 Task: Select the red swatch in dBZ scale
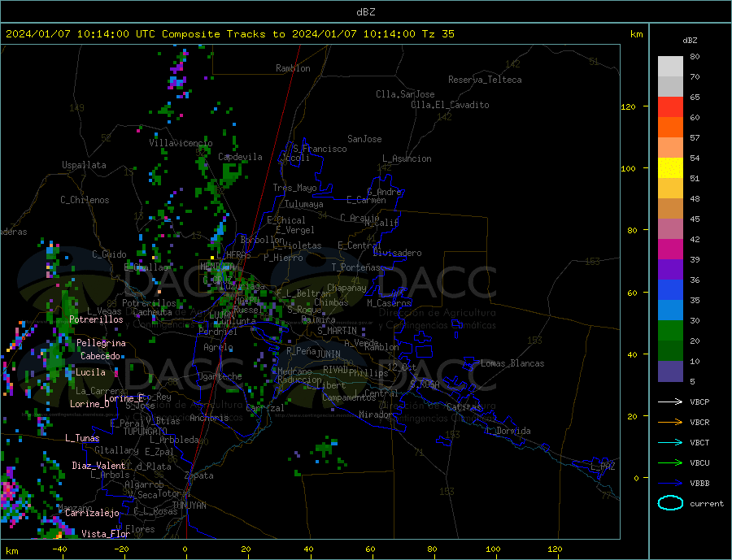[x=670, y=106]
